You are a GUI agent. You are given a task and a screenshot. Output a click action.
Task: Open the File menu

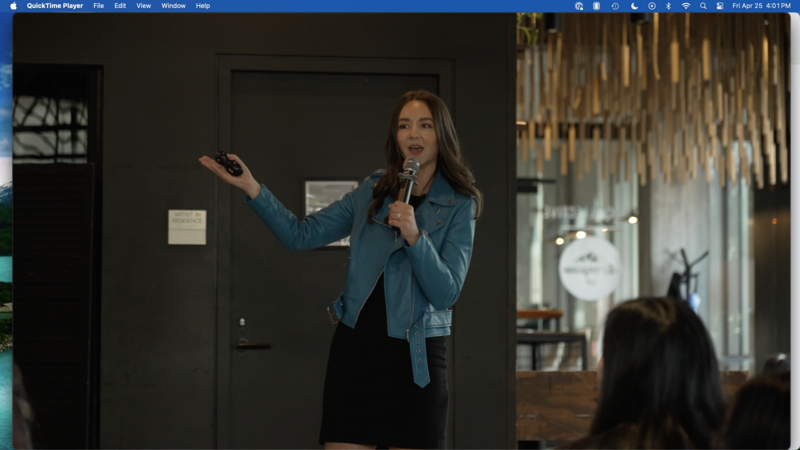[98, 6]
